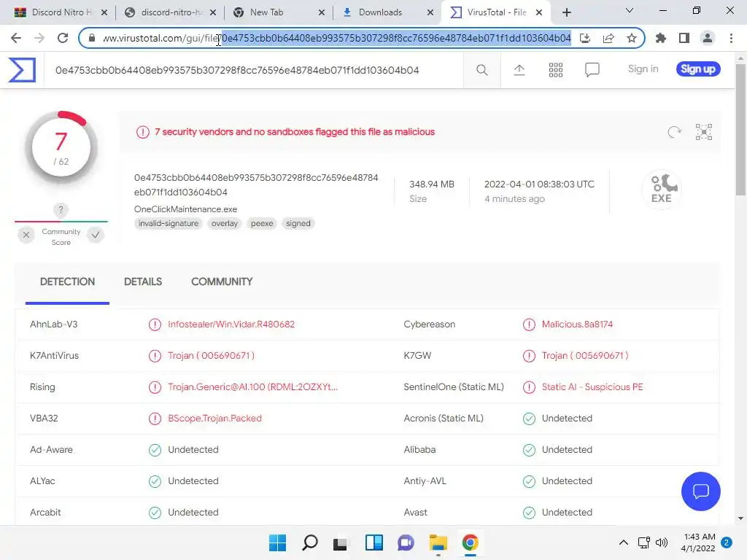Click the peexe tag
This screenshot has width=747, height=560.
point(262,223)
